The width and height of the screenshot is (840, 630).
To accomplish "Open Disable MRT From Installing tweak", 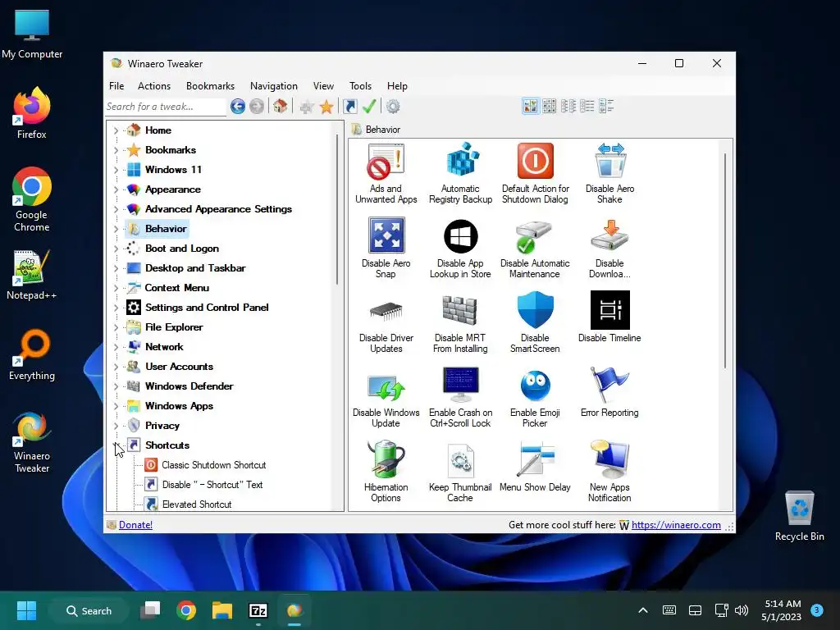I will [460, 322].
